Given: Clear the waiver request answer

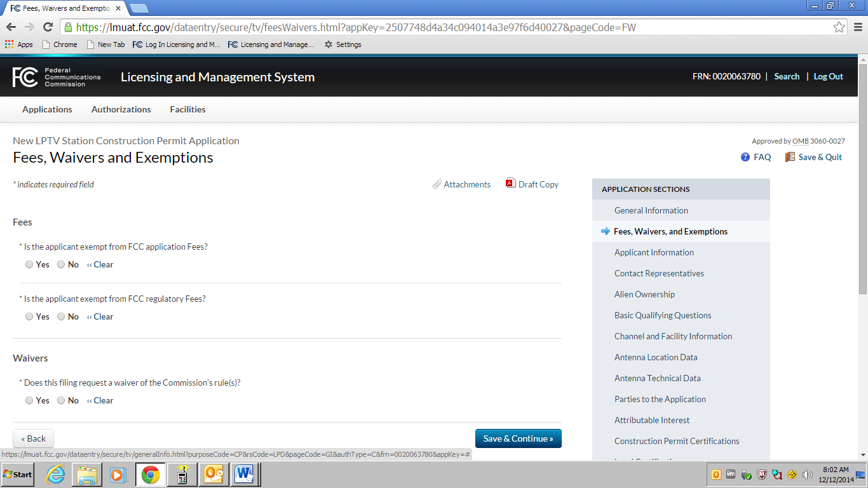Looking at the screenshot, I should 100,400.
